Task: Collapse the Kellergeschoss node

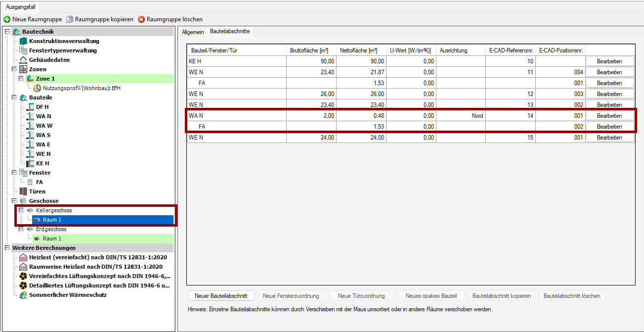Action: pyautogui.click(x=21, y=210)
